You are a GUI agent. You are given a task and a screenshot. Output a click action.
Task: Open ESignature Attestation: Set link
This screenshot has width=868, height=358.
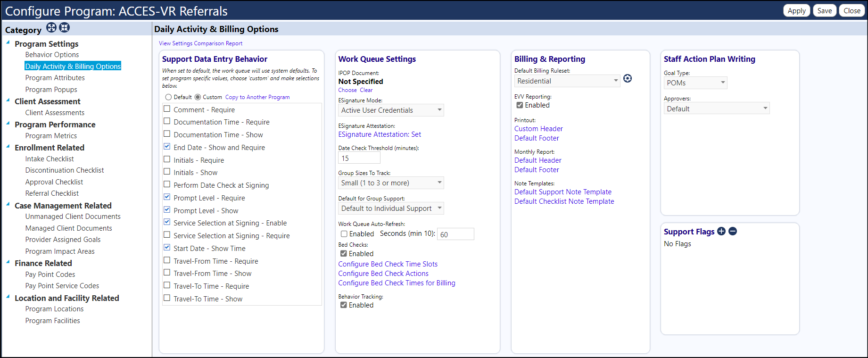[x=380, y=134]
